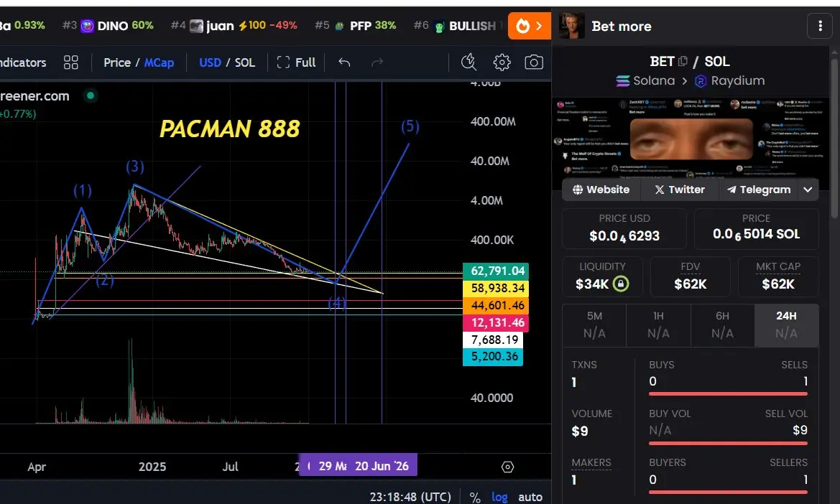This screenshot has height=504, width=840.
Task: Open trending token #4 juan
Action: tap(234, 26)
